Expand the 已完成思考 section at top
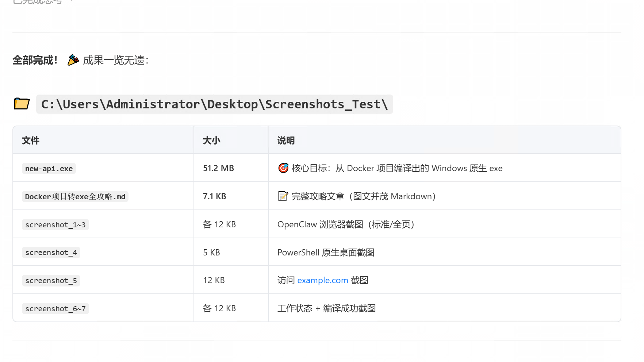Image resolution: width=644 pixels, height=362 pixels. (x=40, y=2)
